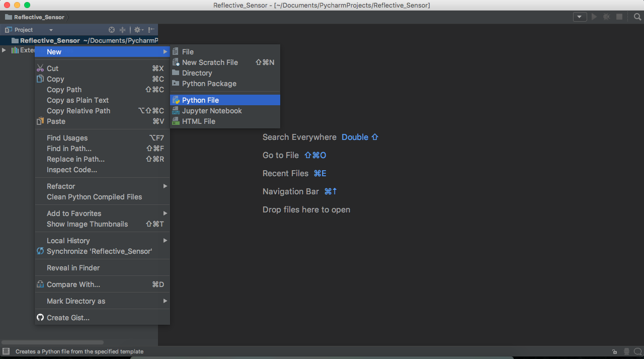Click the tool windows icon in status bar
644x359 pixels.
[6, 351]
